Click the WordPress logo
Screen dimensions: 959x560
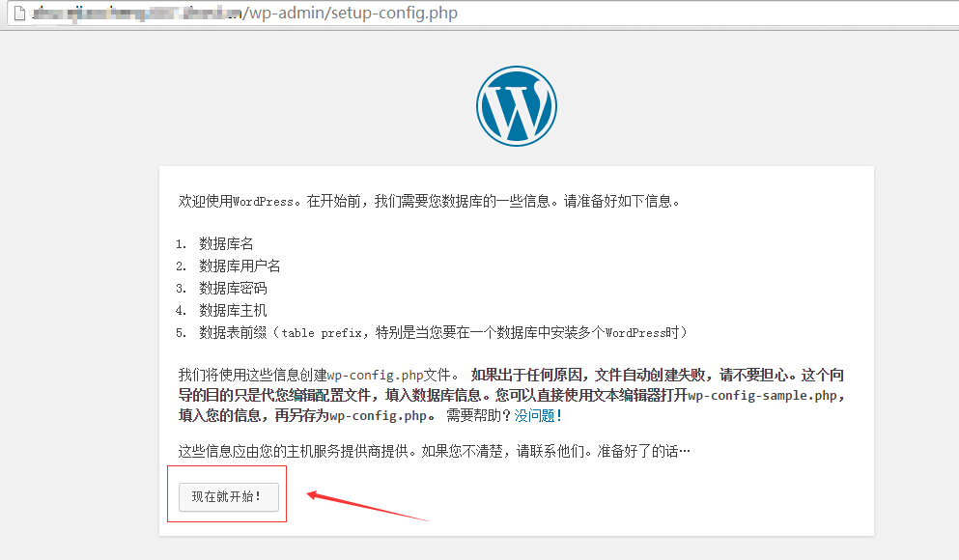coord(517,106)
